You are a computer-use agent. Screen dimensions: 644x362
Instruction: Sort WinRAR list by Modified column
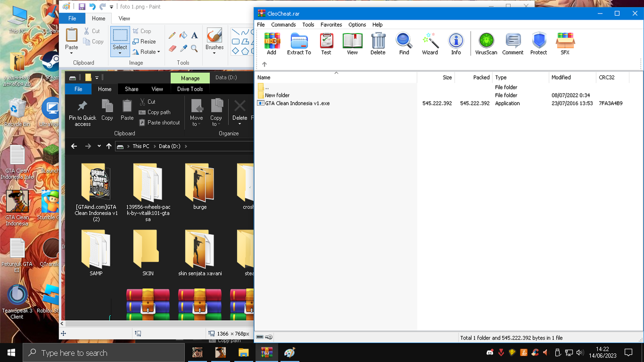pyautogui.click(x=573, y=77)
